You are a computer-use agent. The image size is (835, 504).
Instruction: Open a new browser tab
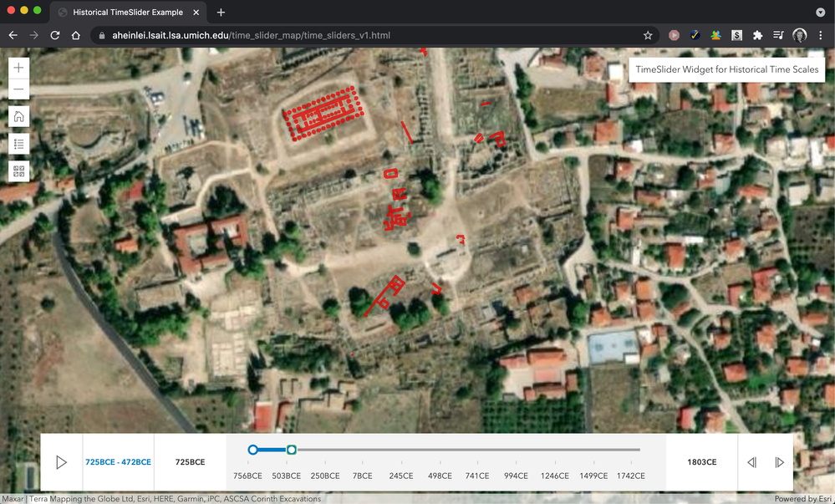(221, 13)
